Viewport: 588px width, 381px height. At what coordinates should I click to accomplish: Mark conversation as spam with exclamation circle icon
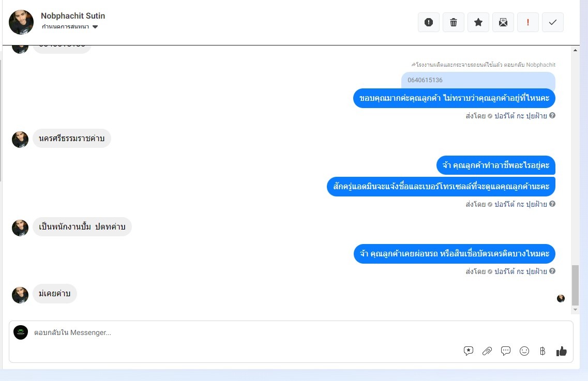click(429, 23)
